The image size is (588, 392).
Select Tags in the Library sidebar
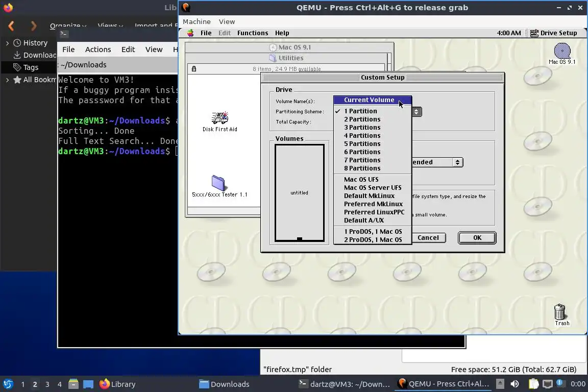[x=26, y=67]
